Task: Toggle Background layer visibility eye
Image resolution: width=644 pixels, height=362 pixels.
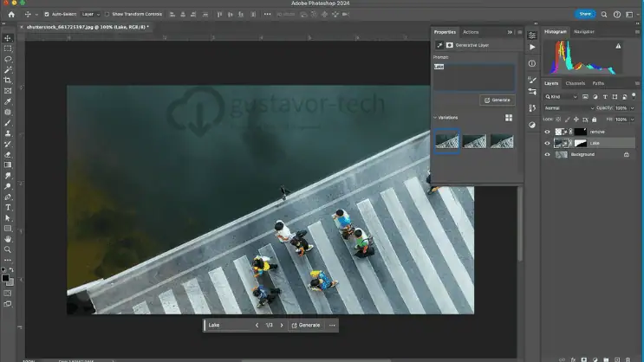Action: 547,155
